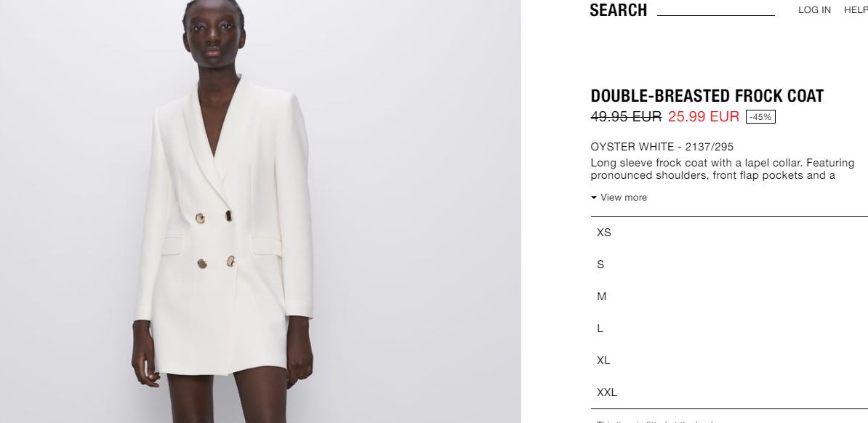868x423 pixels.
Task: Open the HELP menu item
Action: point(856,10)
